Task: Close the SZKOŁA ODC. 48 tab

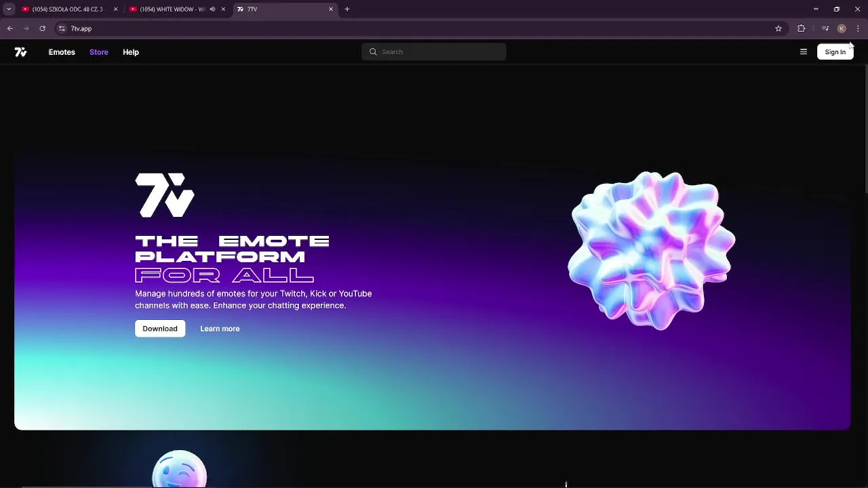Action: click(115, 9)
